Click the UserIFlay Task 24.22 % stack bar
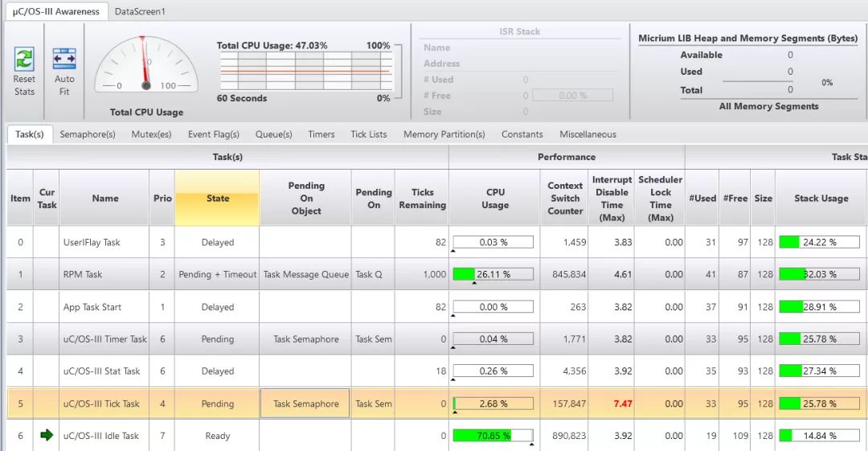868x451 pixels. coord(819,242)
